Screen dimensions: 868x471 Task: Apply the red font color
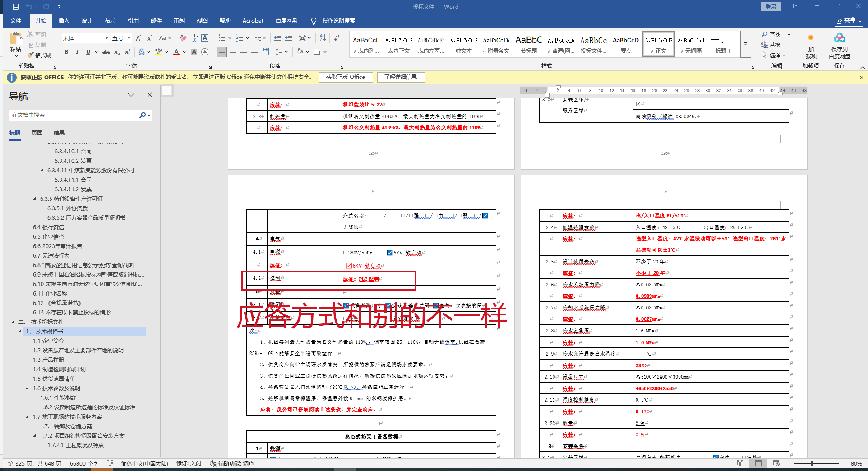176,52
